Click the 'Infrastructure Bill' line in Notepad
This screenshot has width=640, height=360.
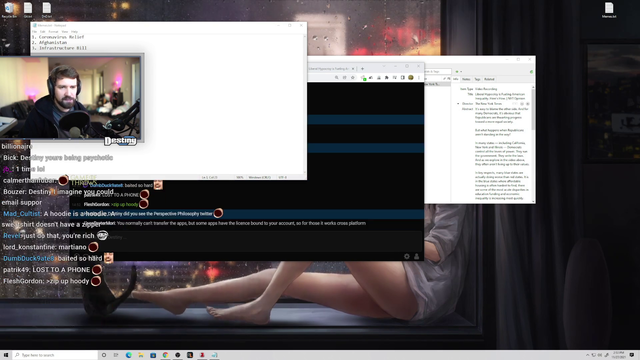(x=59, y=48)
